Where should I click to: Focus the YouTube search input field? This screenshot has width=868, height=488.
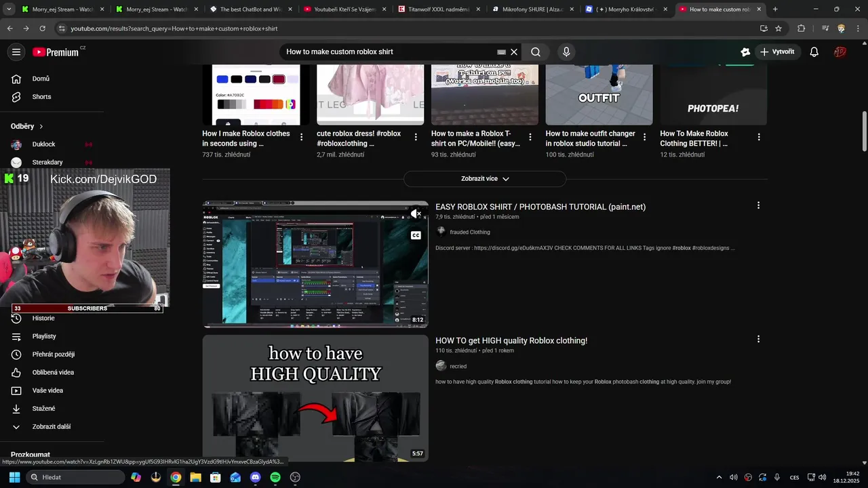[x=390, y=52]
